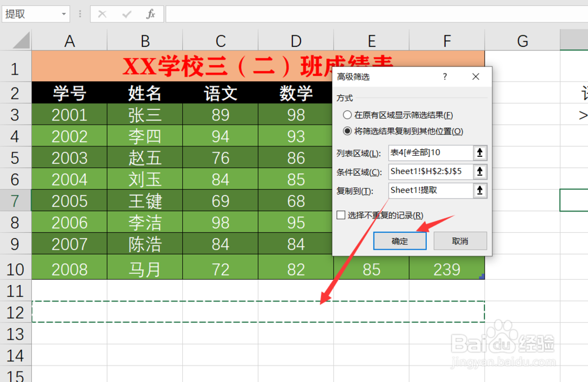Click cell containing 刘玉
The image size is (588, 382).
click(145, 179)
